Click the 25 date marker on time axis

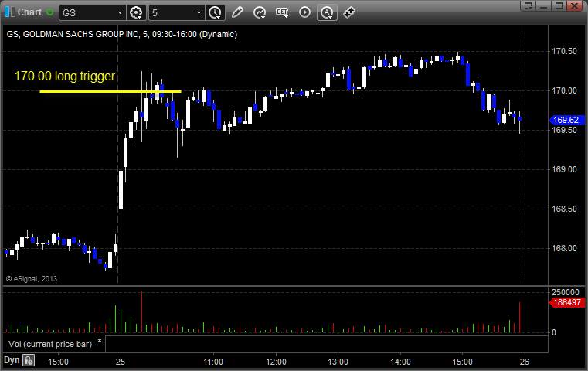(121, 362)
